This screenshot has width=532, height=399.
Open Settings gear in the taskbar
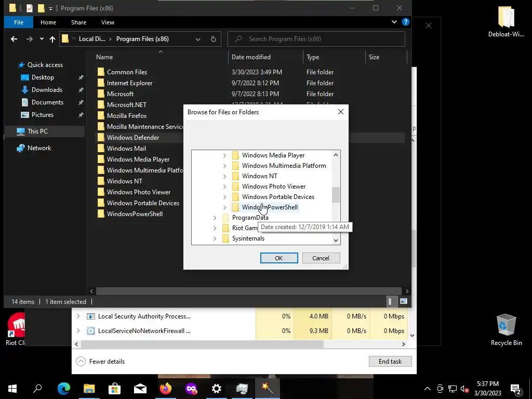coord(217,389)
